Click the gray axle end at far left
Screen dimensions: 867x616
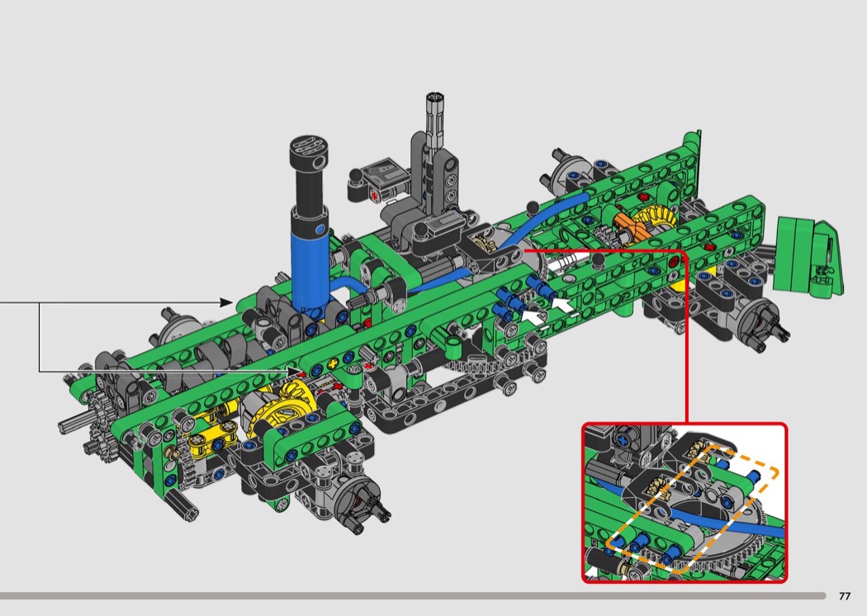(x=69, y=424)
